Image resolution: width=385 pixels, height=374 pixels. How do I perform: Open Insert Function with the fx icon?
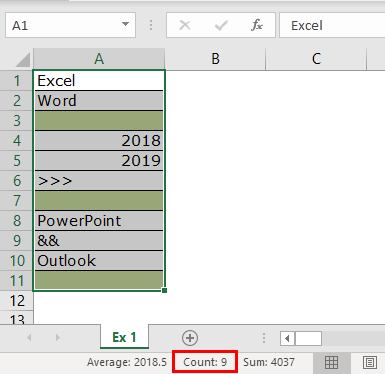click(x=257, y=25)
